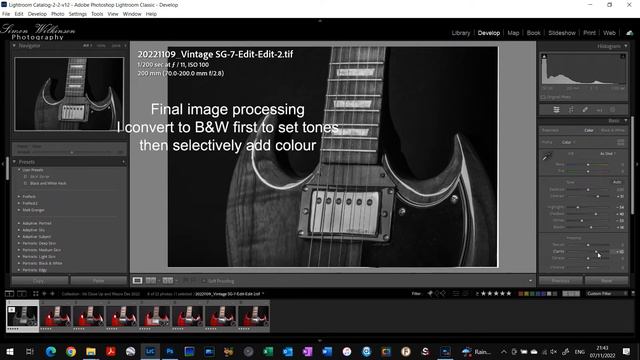Collapse the Navigator panel
640x360 pixels.
click(14, 46)
